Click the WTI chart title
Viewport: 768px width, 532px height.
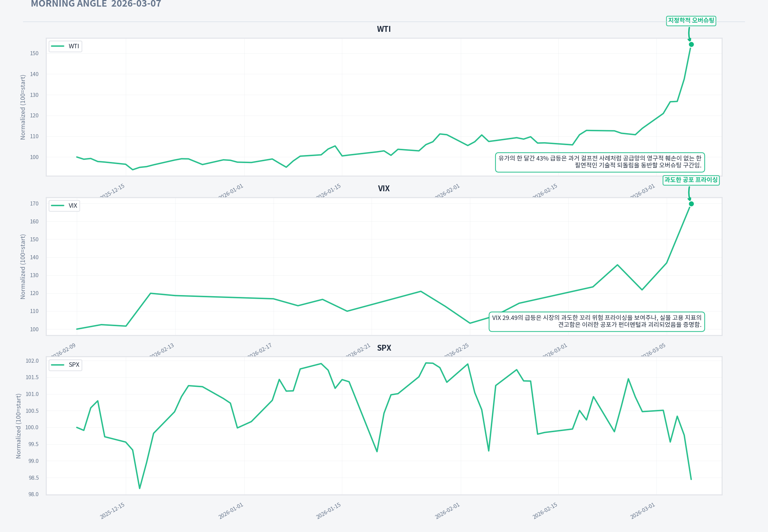(384, 29)
